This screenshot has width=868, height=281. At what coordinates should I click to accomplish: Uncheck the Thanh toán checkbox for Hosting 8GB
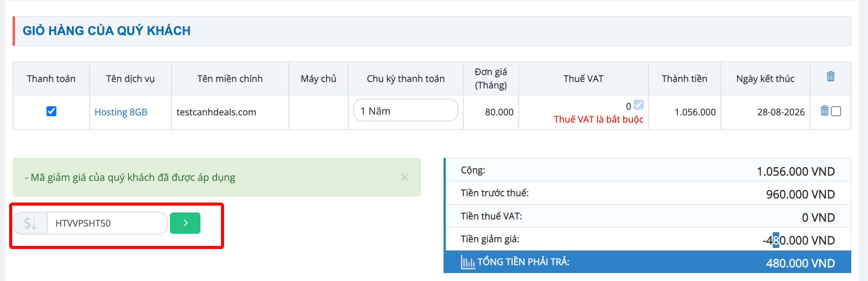click(x=51, y=111)
